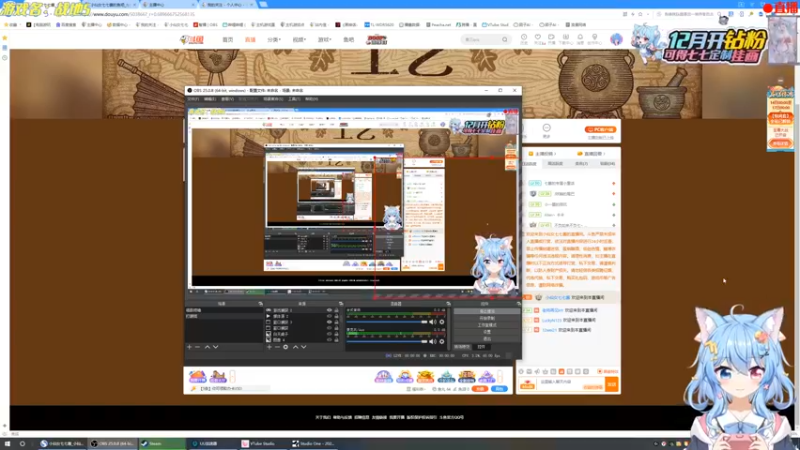Click the search magnifier icon in Douyu header
The height and width of the screenshot is (450, 800).
(505, 39)
